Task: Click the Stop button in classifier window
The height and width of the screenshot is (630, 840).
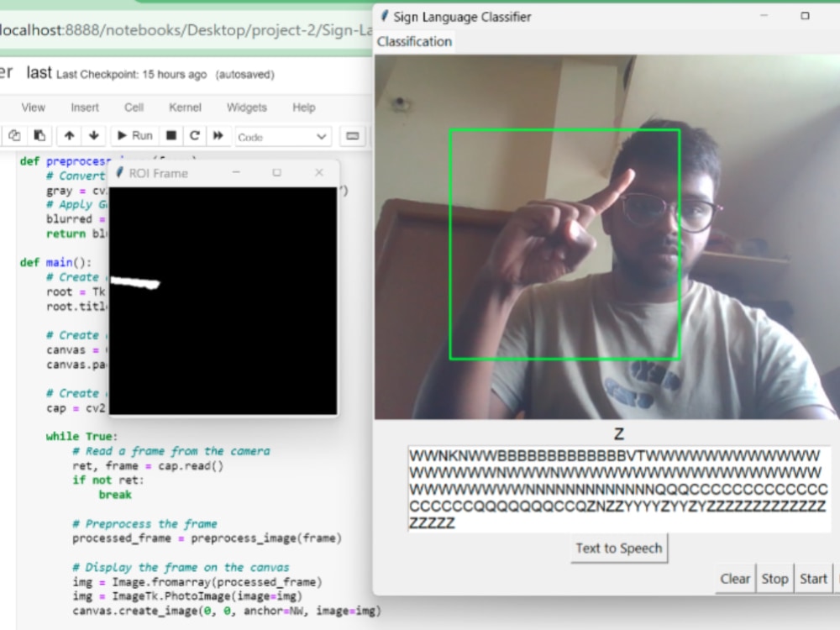Action: 774,579
